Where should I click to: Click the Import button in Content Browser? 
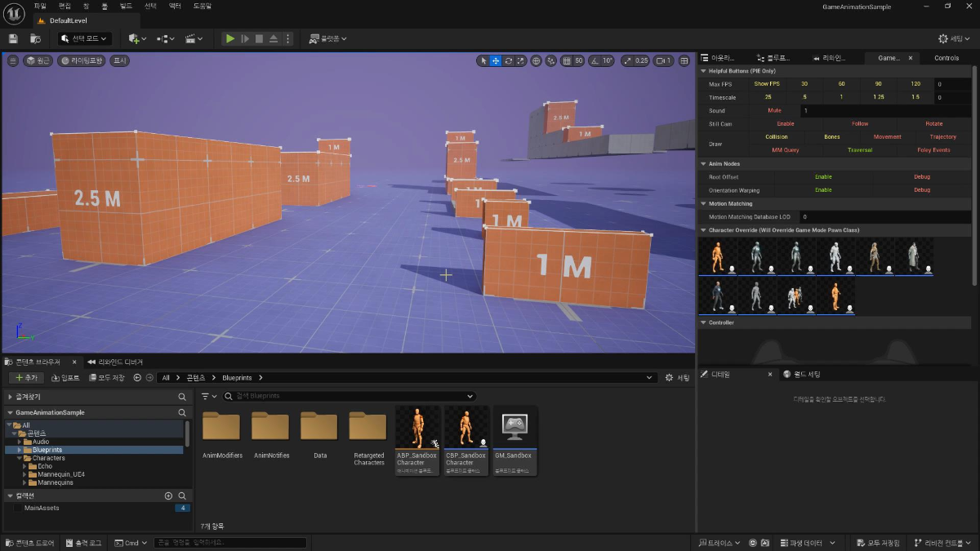click(x=65, y=378)
